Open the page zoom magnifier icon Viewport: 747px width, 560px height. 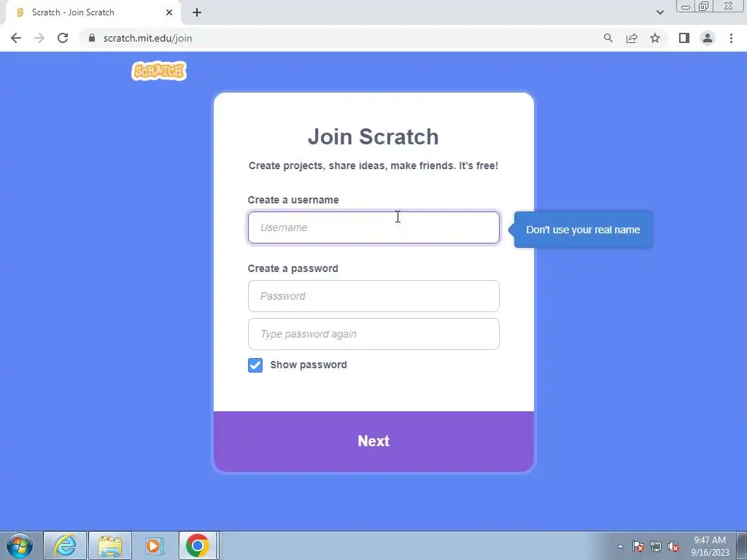(608, 38)
